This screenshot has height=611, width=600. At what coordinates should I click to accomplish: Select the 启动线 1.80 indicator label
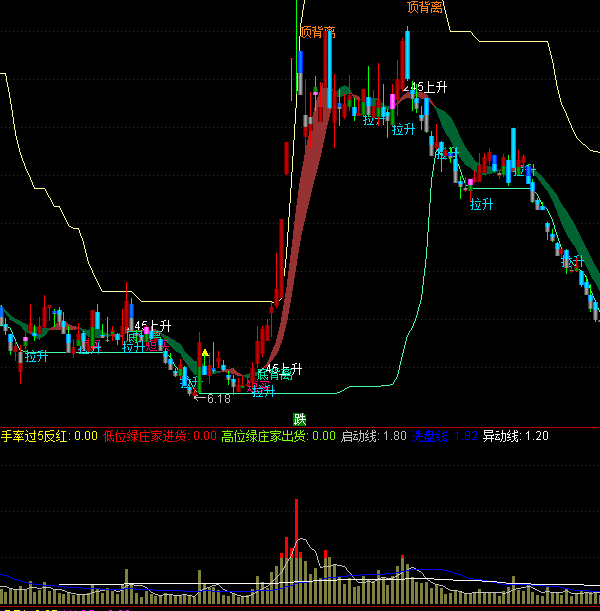(x=373, y=436)
